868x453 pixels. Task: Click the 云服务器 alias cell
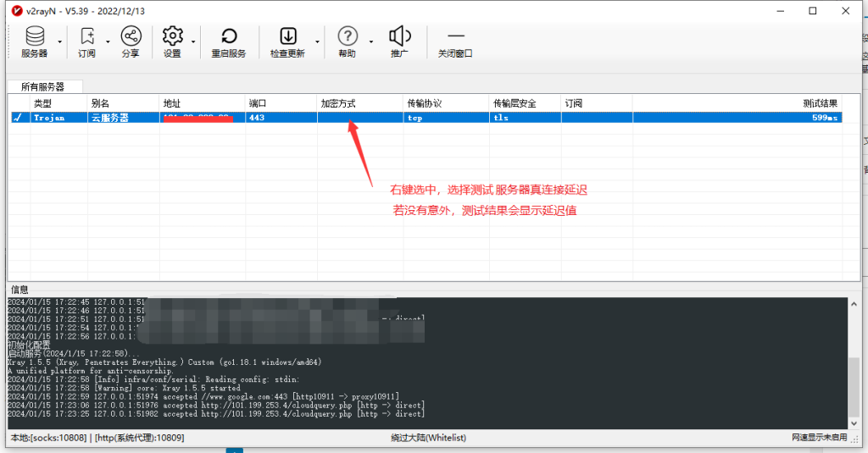(124, 117)
